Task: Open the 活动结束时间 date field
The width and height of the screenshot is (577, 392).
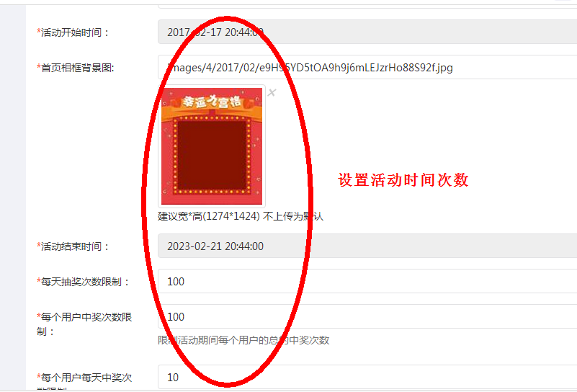Action: tap(367, 246)
